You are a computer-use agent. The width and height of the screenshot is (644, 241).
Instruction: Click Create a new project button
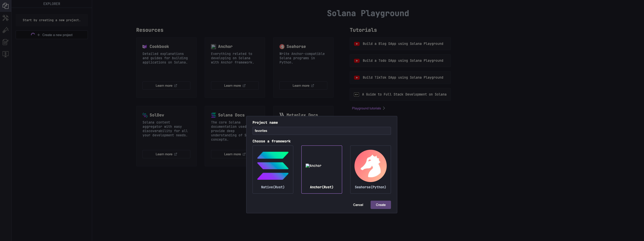click(x=52, y=35)
